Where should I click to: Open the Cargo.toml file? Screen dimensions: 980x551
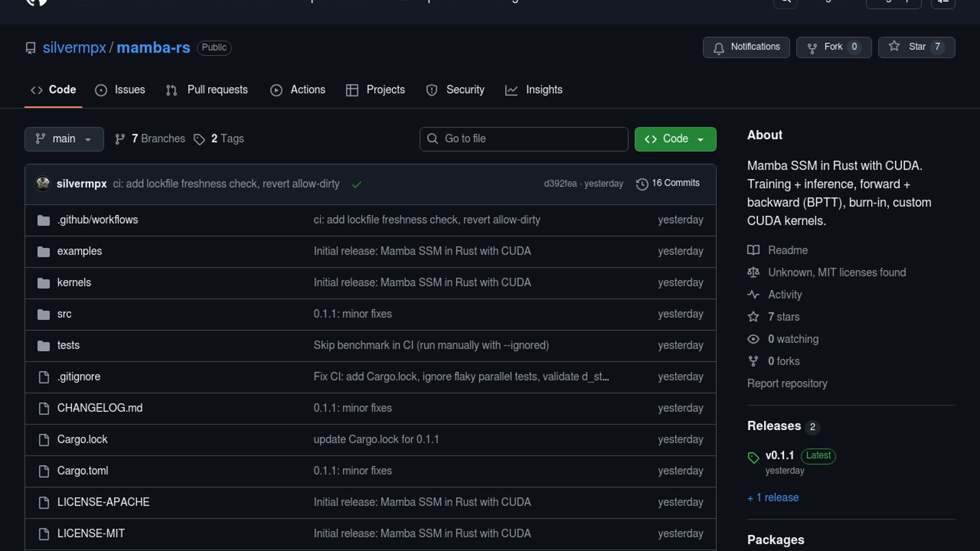[x=83, y=471]
